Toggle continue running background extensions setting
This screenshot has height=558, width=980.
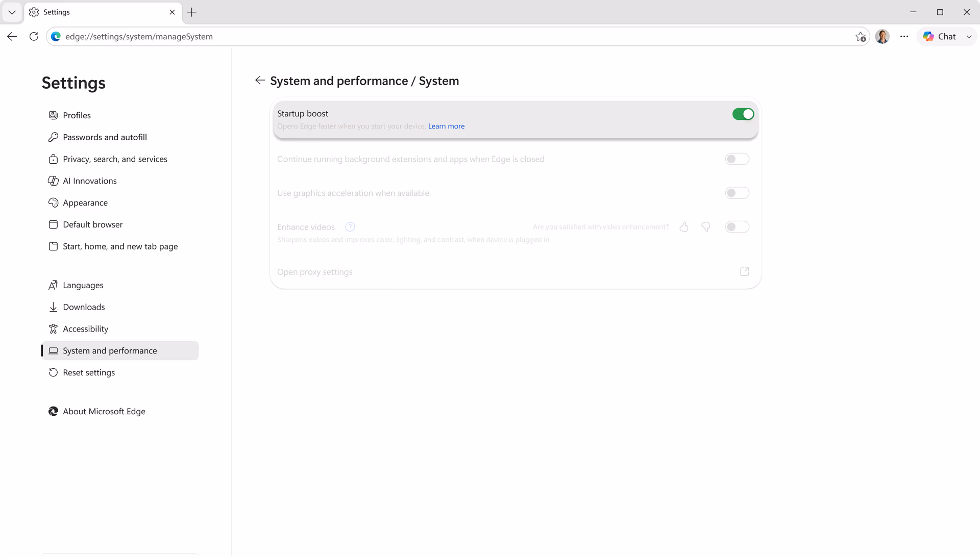click(737, 159)
